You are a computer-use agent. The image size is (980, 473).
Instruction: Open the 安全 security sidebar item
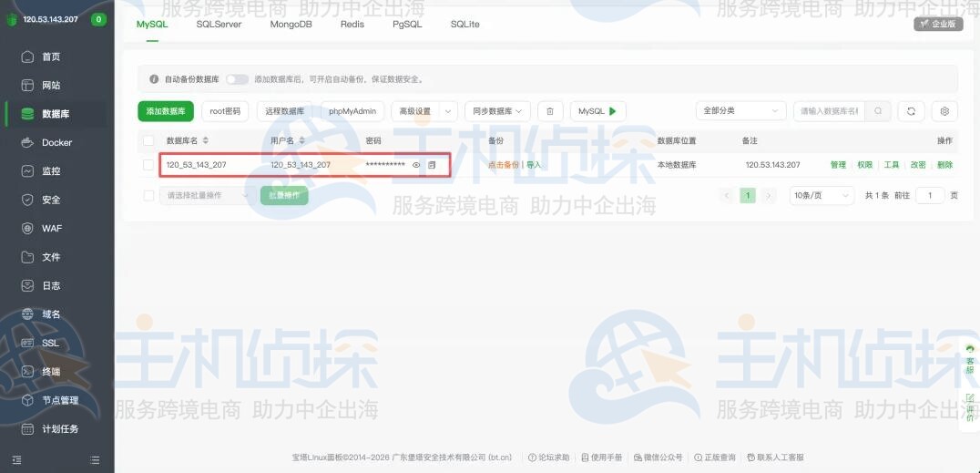pos(50,200)
